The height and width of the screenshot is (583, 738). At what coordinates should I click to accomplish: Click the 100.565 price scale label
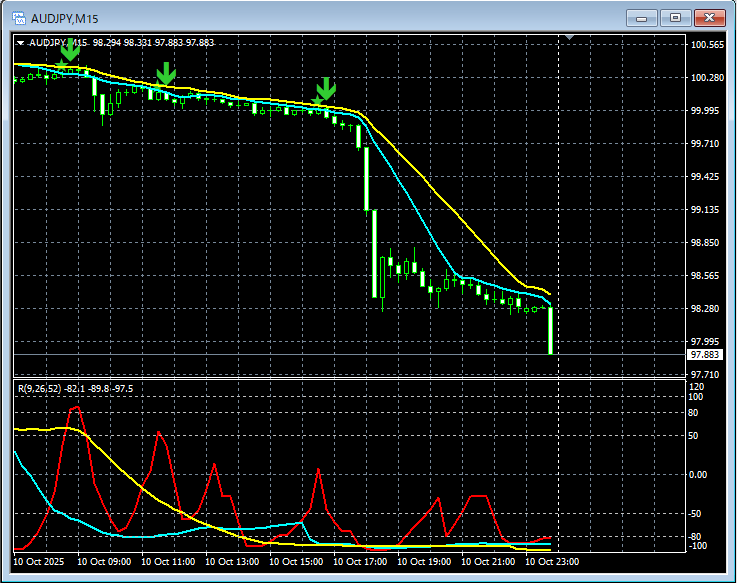[707, 45]
